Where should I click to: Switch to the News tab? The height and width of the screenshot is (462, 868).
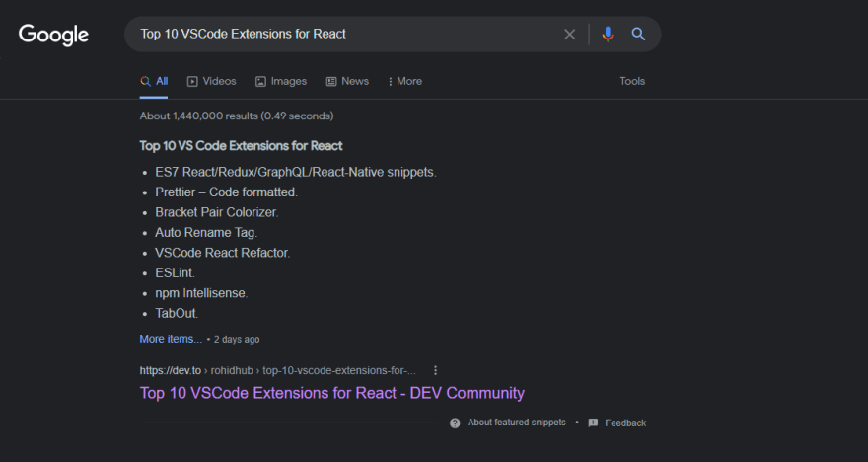tap(347, 81)
